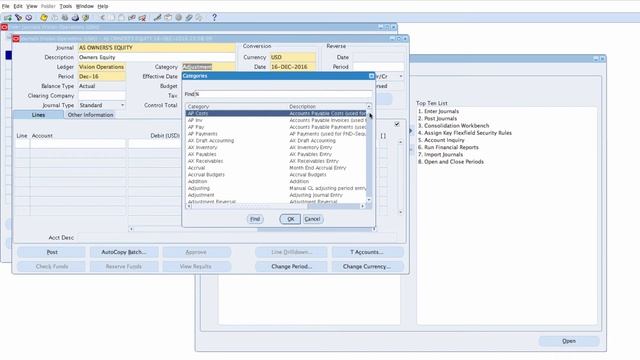Open the Edit menu
The width and height of the screenshot is (640, 360).
pos(18,6)
